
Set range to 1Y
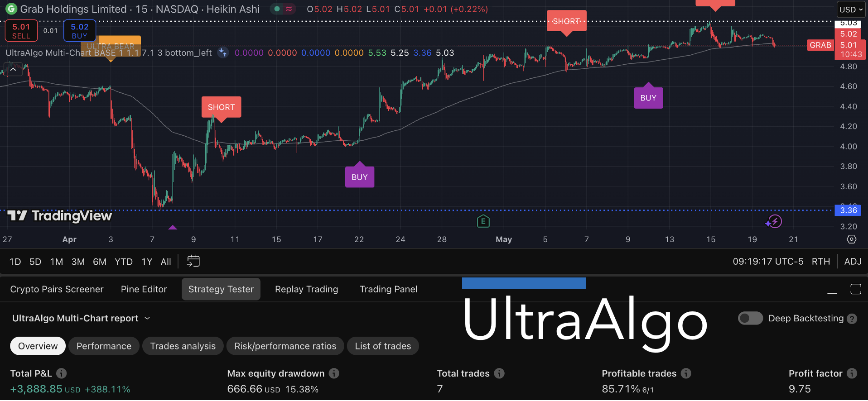tap(147, 262)
